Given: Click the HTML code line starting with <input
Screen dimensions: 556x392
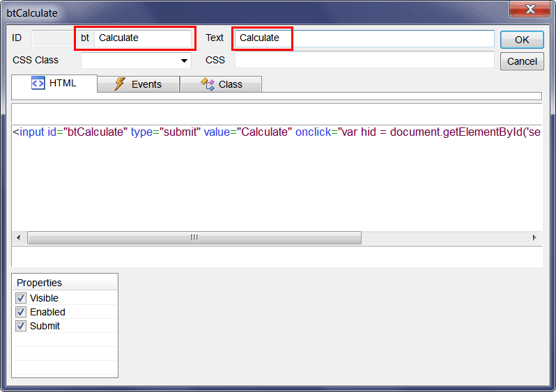Looking at the screenshot, I should point(277,132).
